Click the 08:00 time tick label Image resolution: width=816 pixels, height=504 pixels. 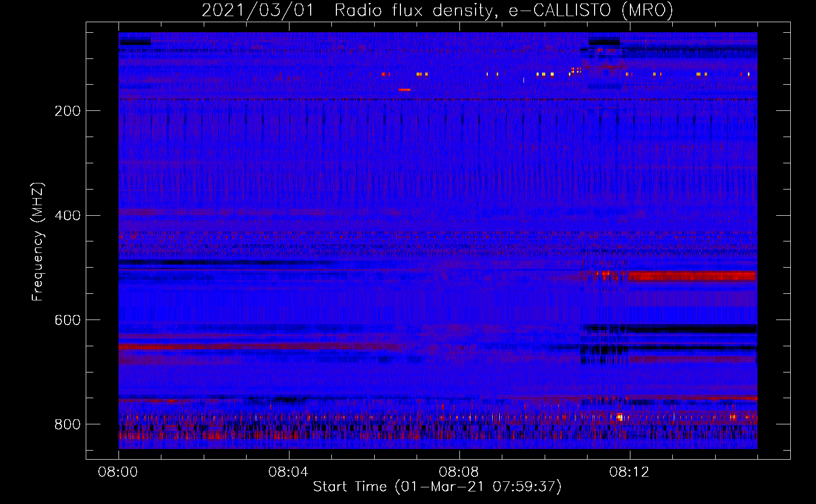coord(118,472)
